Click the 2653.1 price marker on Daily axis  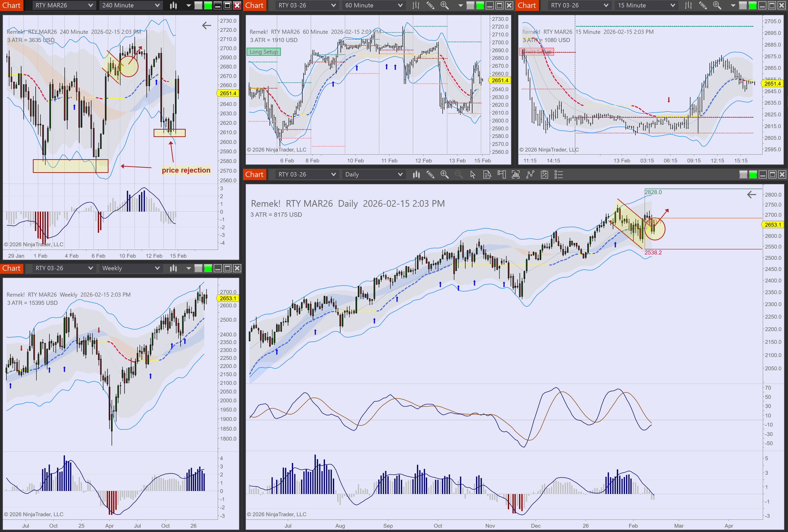tap(773, 225)
